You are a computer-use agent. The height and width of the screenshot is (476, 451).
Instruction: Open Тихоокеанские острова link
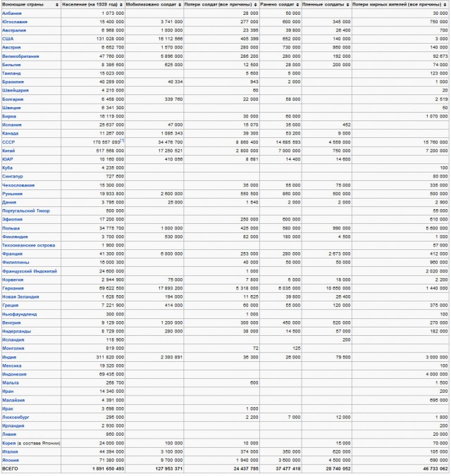coord(27,244)
